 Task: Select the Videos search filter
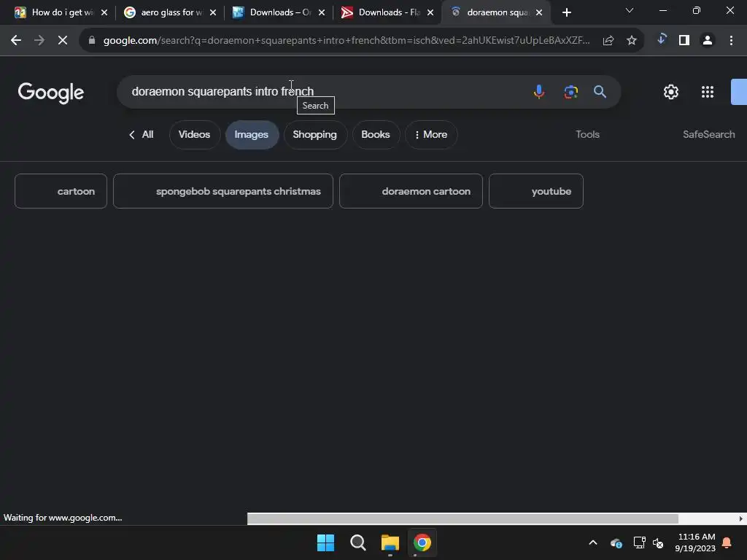[194, 135]
